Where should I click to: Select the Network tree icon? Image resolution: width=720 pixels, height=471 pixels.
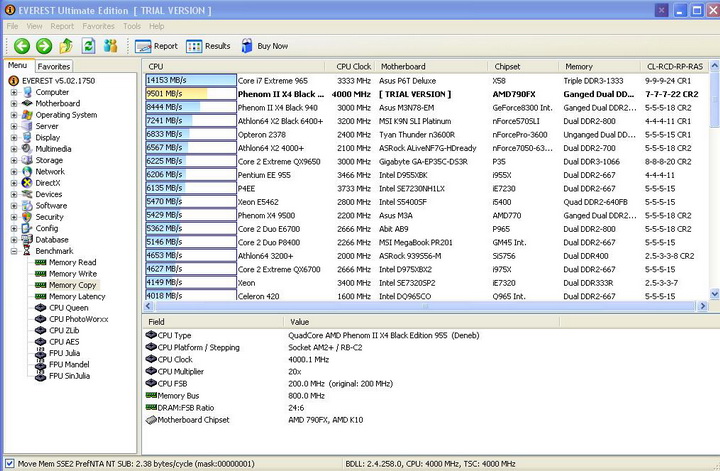28,171
